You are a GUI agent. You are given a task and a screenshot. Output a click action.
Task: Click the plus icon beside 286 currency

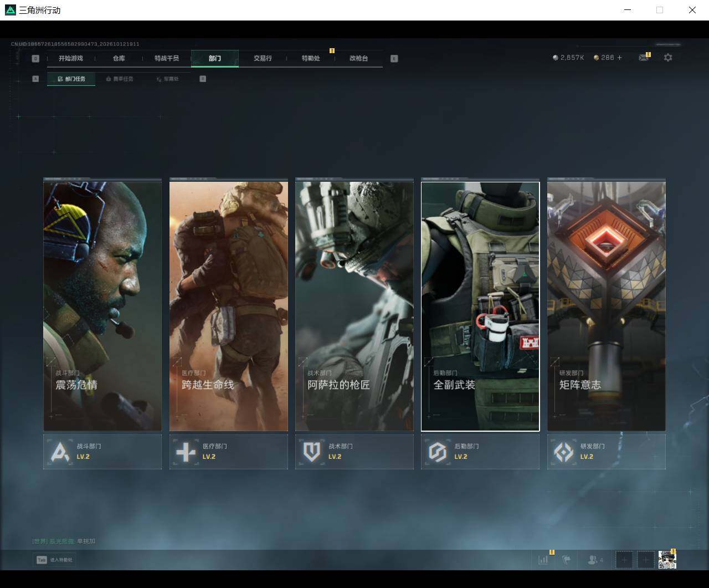tap(619, 58)
